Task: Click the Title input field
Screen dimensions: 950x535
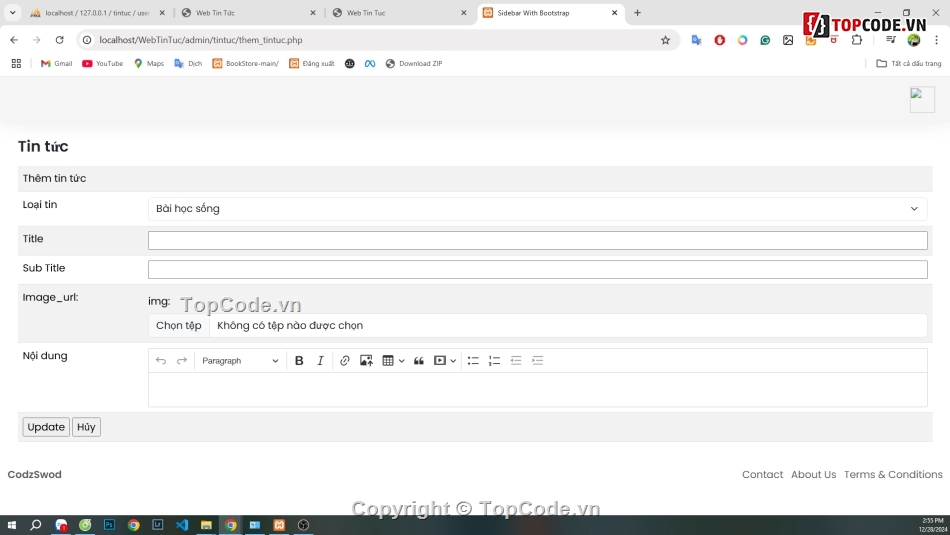Action: click(537, 241)
